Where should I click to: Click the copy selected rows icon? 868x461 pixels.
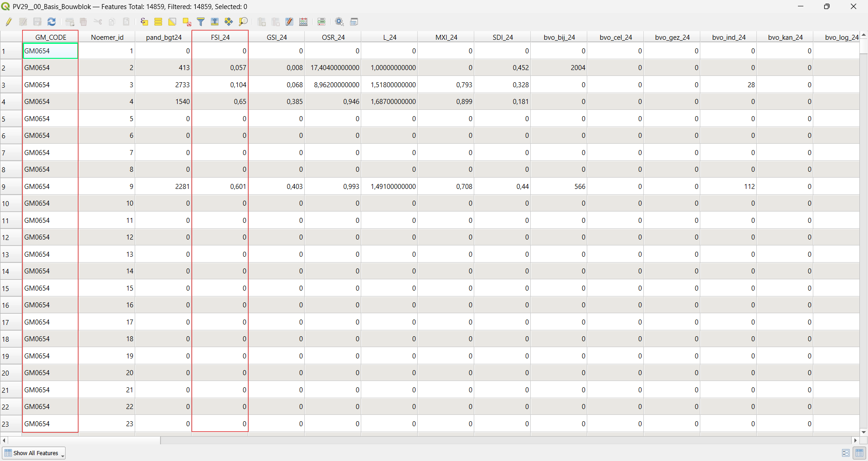point(112,22)
